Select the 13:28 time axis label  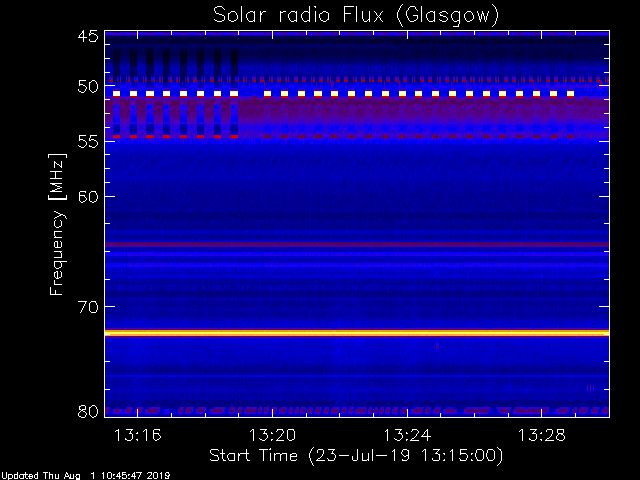542,436
